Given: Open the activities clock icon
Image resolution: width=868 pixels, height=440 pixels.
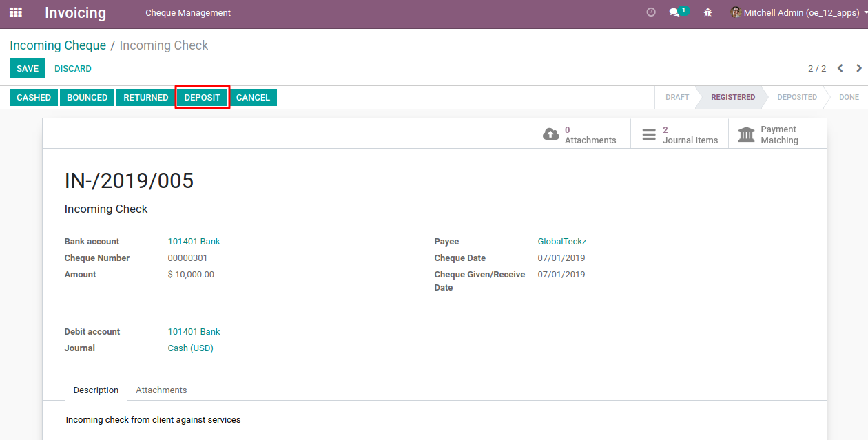Looking at the screenshot, I should click(x=651, y=12).
